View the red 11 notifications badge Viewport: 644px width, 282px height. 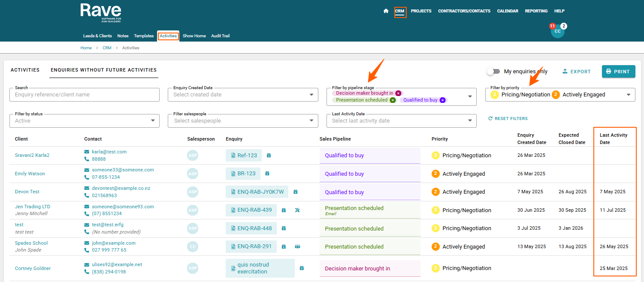552,26
